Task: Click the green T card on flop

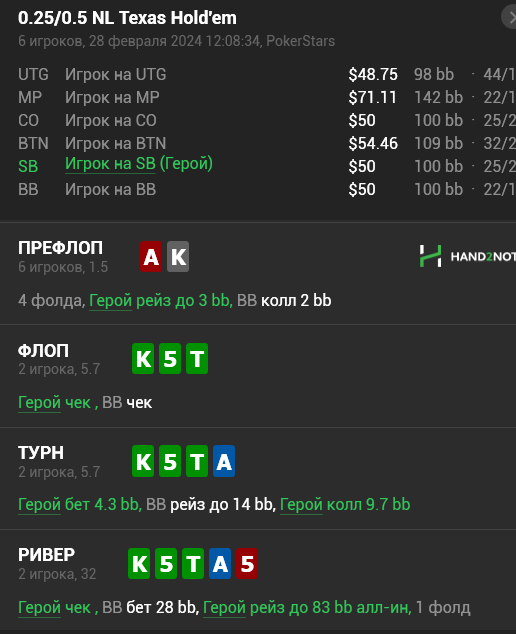Action: [197, 359]
